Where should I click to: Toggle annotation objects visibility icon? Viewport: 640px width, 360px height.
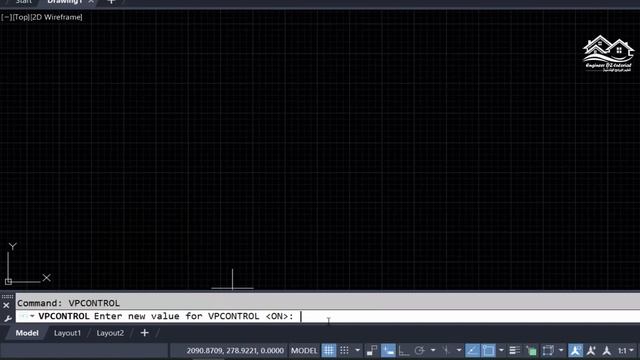click(576, 350)
